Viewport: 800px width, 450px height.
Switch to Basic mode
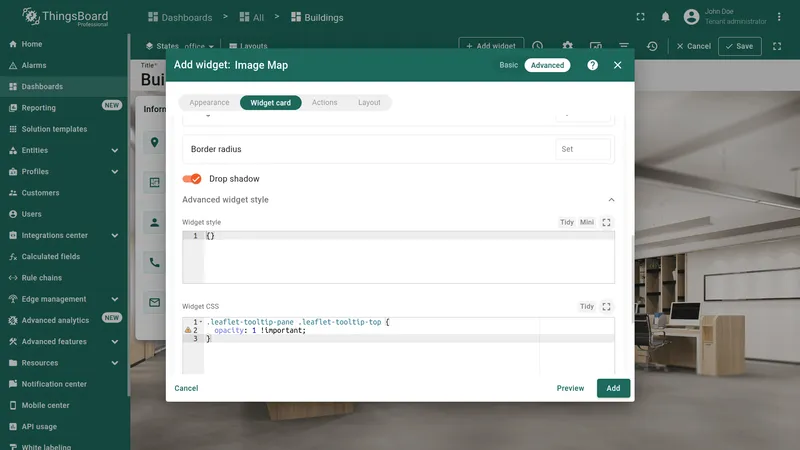(508, 65)
